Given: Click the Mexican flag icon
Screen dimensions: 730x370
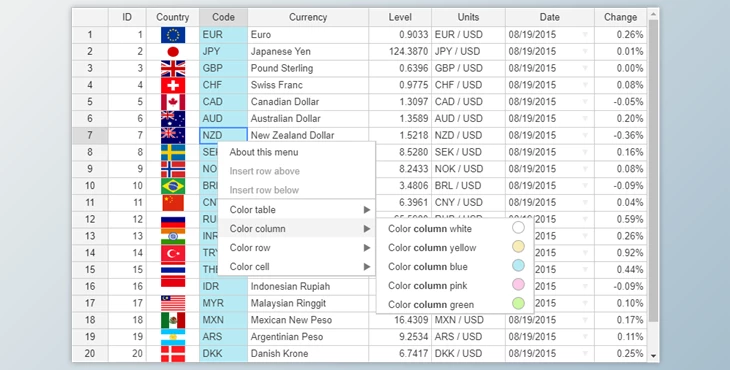Looking at the screenshot, I should [173, 320].
